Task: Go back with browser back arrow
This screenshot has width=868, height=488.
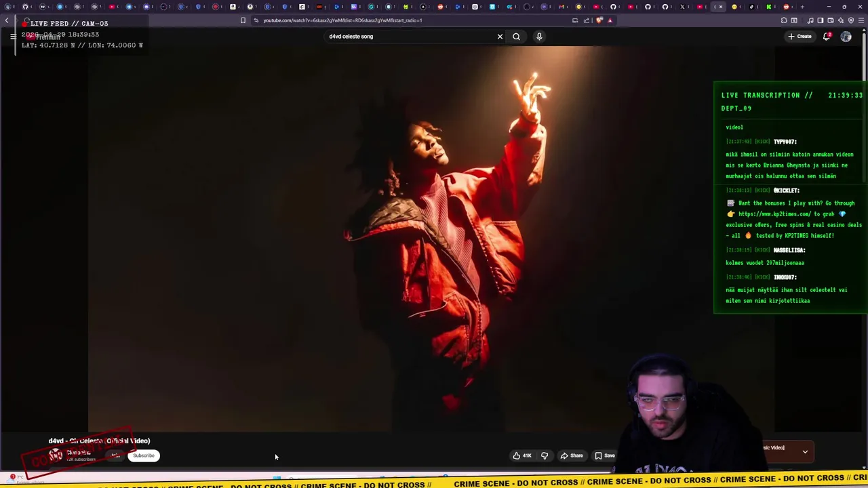Action: pos(7,20)
